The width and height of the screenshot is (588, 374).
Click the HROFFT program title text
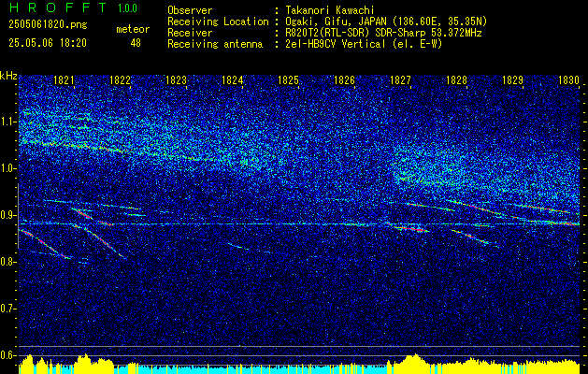click(58, 7)
